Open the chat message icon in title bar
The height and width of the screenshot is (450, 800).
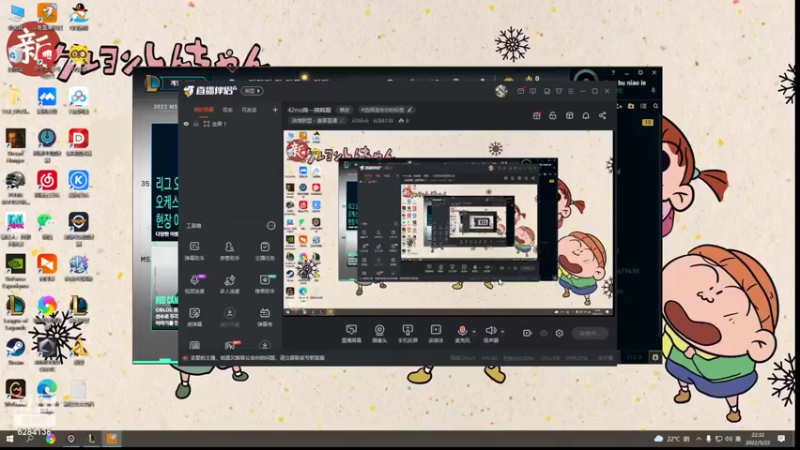[533, 91]
